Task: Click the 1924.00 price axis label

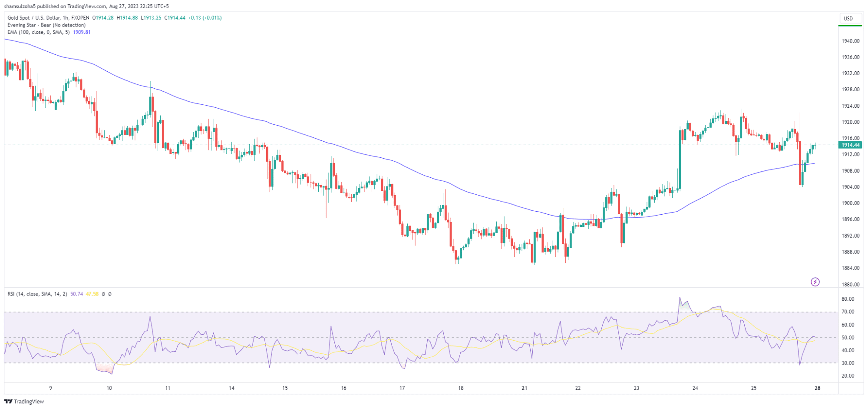Action: click(851, 106)
